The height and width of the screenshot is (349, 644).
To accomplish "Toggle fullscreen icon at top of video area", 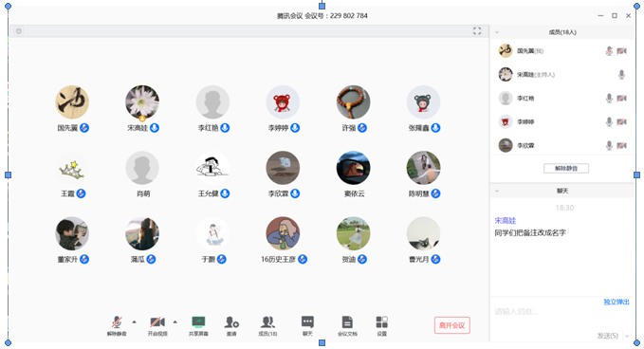I will pyautogui.click(x=477, y=31).
